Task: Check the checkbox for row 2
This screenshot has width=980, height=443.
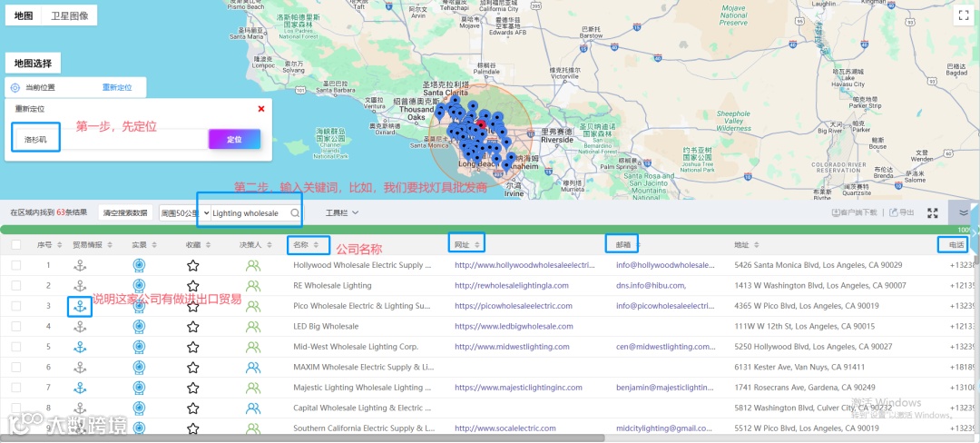Action: [16, 286]
